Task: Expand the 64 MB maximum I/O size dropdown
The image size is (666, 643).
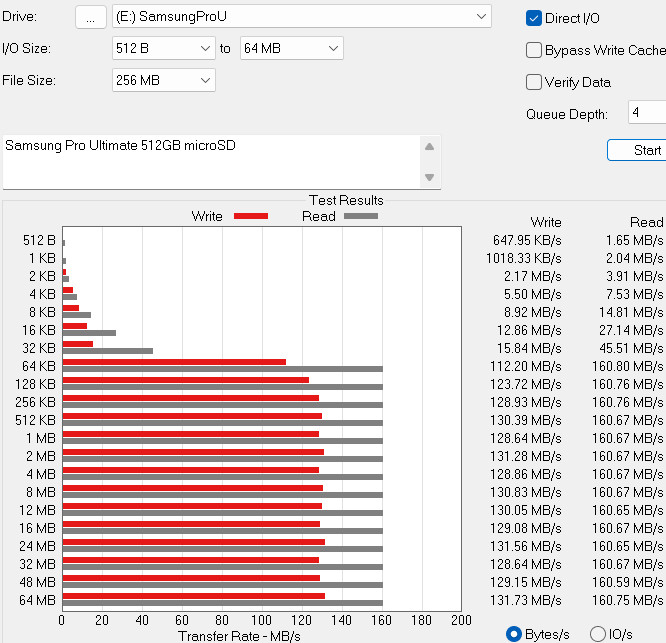Action: [291, 48]
